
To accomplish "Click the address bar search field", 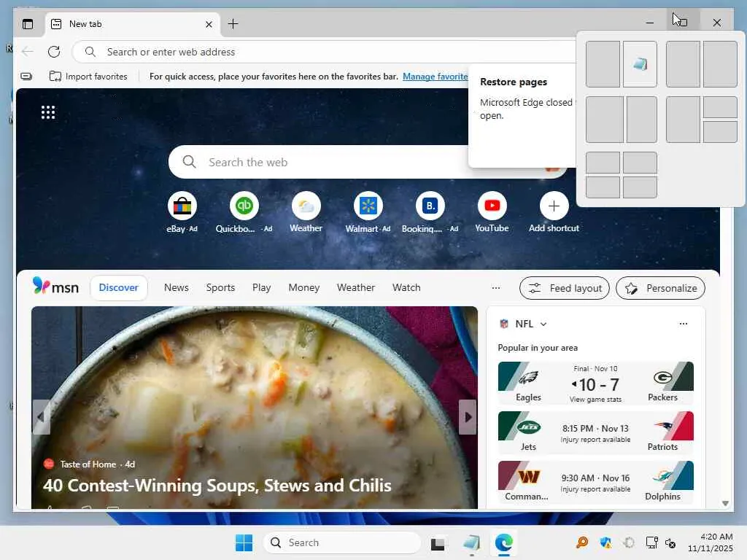I will pos(324,52).
